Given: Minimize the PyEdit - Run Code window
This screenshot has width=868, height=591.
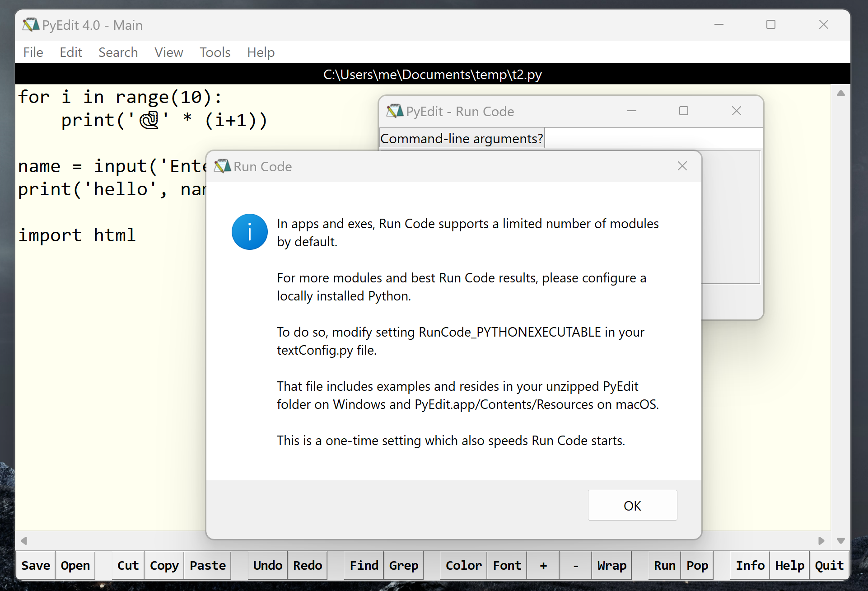Looking at the screenshot, I should click(632, 111).
